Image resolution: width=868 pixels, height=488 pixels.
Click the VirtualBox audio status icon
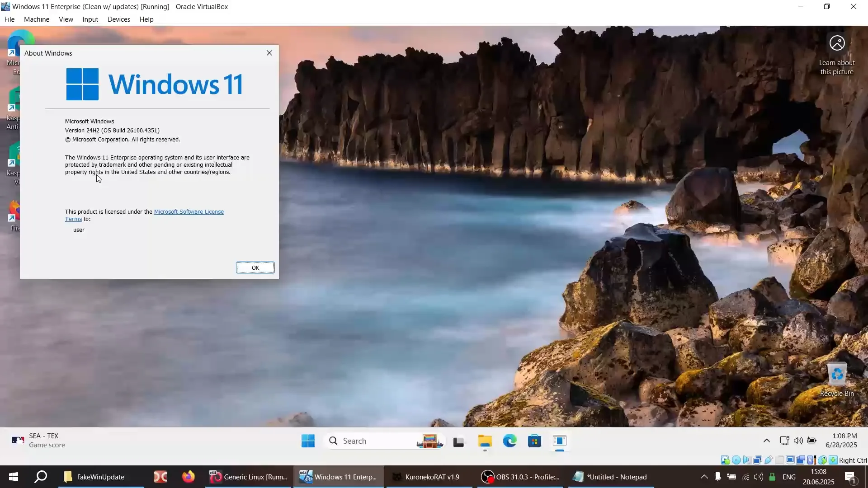click(x=746, y=460)
